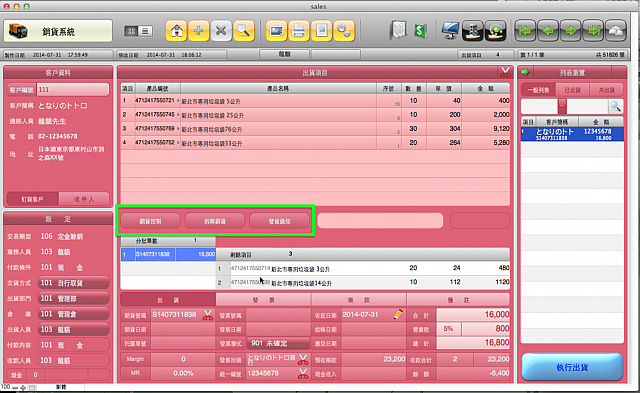Select the 訂貨客戶 tab
This screenshot has height=393, width=640.
click(33, 199)
